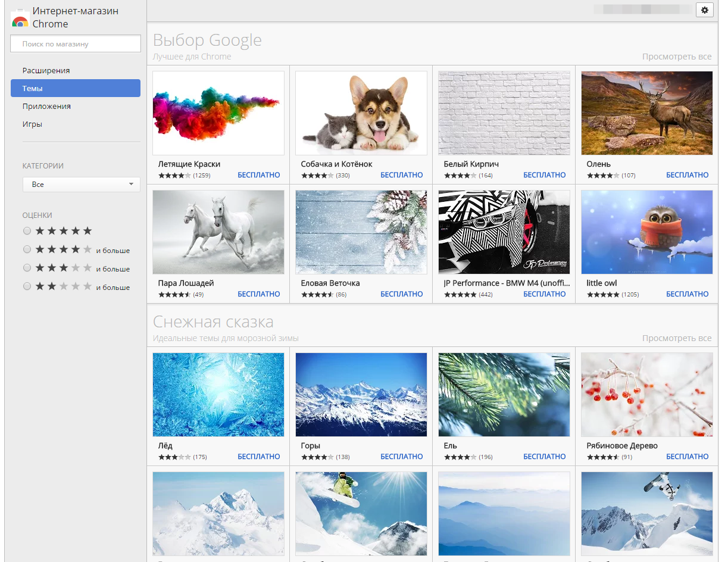Open the JP Performance BMW M4 thumbnail
The image size is (728, 562).
(x=504, y=232)
